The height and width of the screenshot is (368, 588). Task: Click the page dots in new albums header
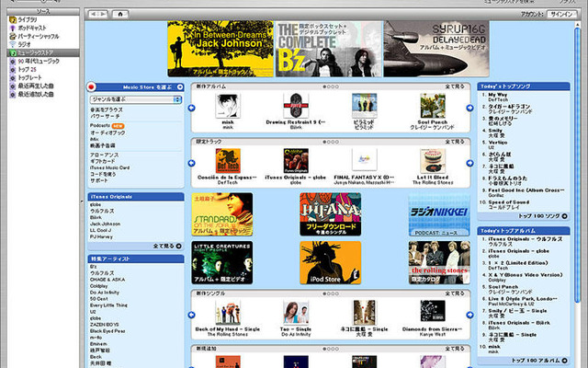(331, 86)
